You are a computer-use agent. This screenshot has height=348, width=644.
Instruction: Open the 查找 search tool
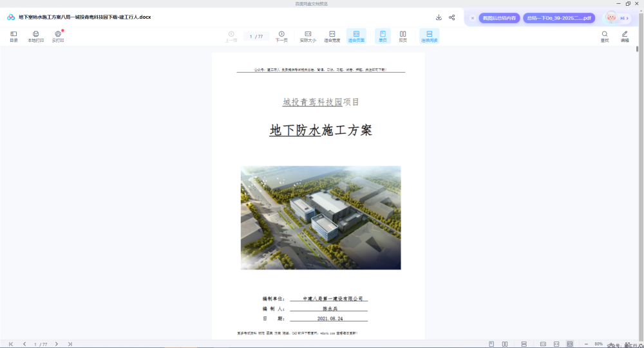click(x=605, y=37)
